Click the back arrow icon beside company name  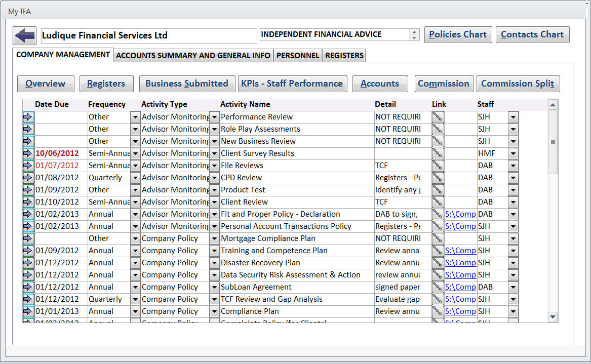click(24, 35)
